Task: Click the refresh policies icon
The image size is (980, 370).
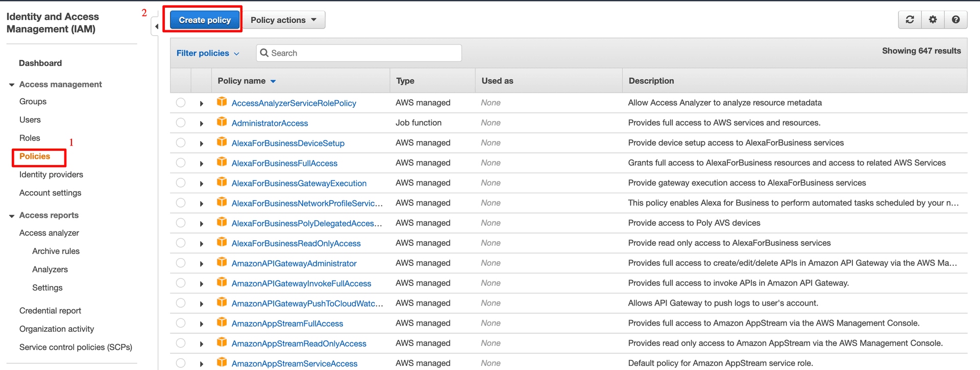Action: (x=910, y=19)
